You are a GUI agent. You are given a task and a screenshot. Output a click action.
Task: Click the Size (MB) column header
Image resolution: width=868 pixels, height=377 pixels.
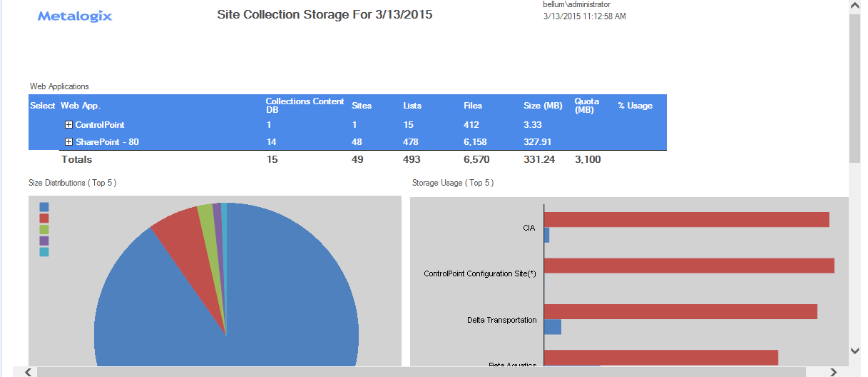[x=543, y=106]
